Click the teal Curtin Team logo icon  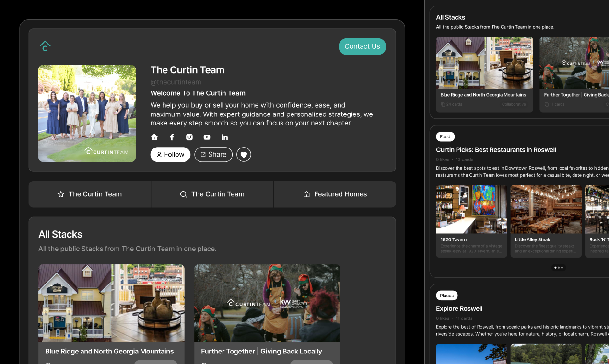[45, 46]
